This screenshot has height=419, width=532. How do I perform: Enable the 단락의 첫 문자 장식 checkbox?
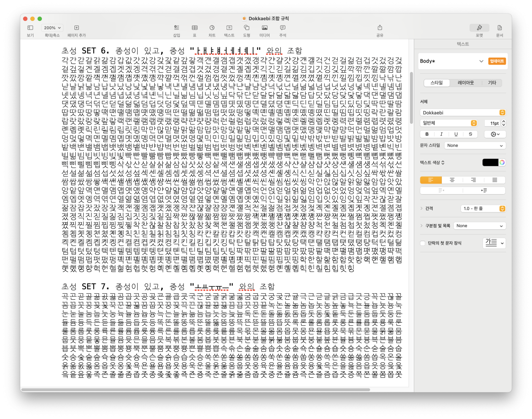(x=423, y=243)
